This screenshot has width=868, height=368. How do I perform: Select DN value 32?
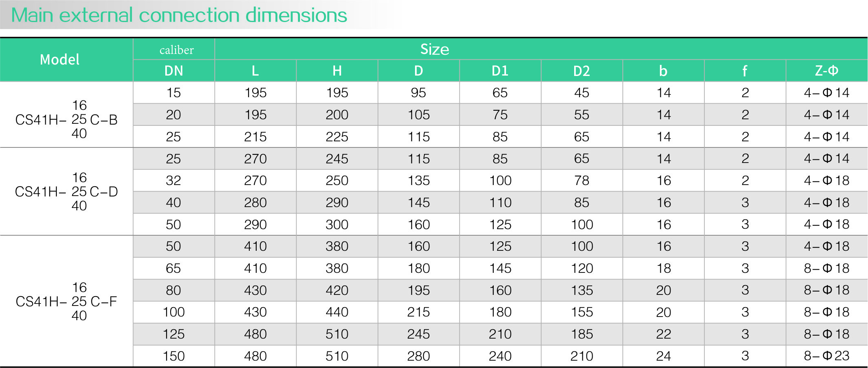click(x=173, y=181)
